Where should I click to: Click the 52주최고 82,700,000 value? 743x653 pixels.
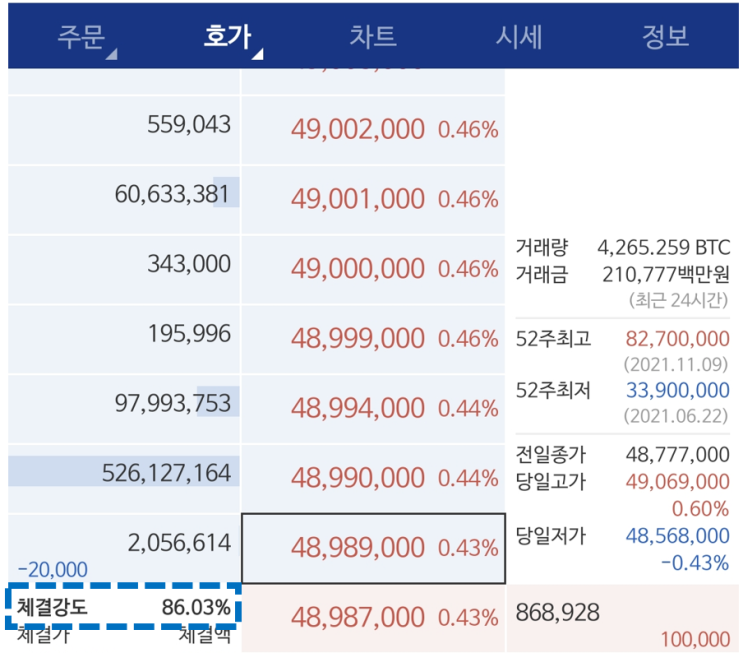click(x=677, y=339)
